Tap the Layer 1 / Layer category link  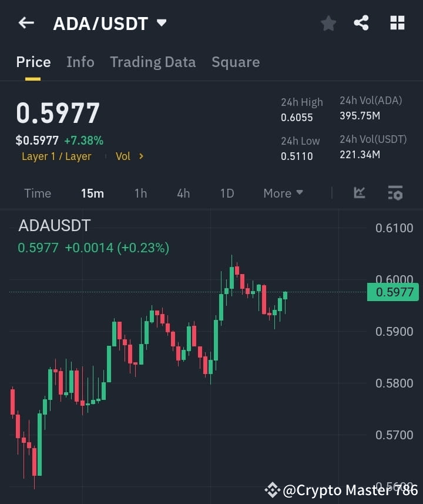pyautogui.click(x=56, y=156)
